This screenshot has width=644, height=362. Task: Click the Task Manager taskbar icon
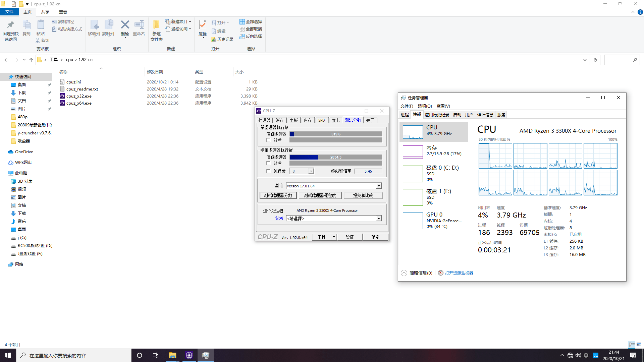pyautogui.click(x=206, y=355)
